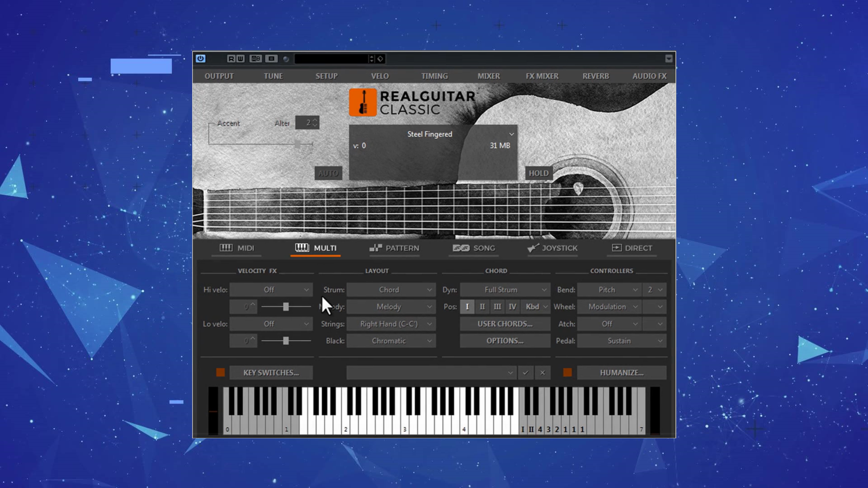Viewport: 868px width, 488px height.
Task: Click the Bend value stepper number 2
Action: (651, 290)
